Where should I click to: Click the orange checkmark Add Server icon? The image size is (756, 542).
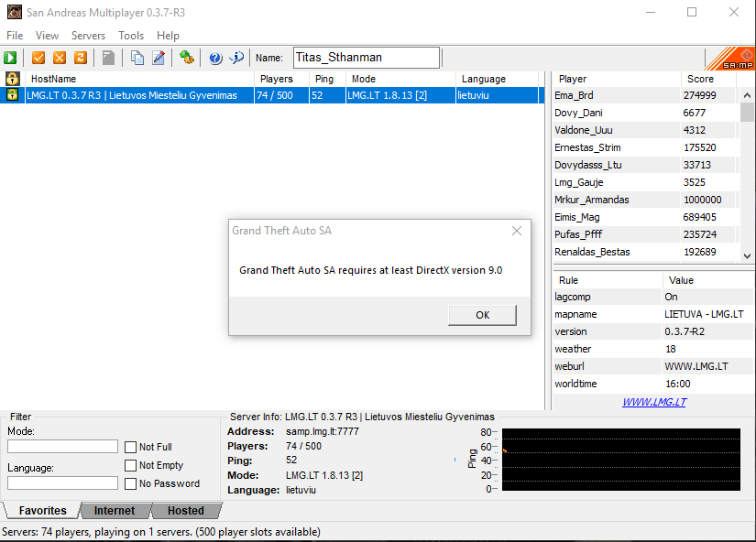(x=38, y=58)
